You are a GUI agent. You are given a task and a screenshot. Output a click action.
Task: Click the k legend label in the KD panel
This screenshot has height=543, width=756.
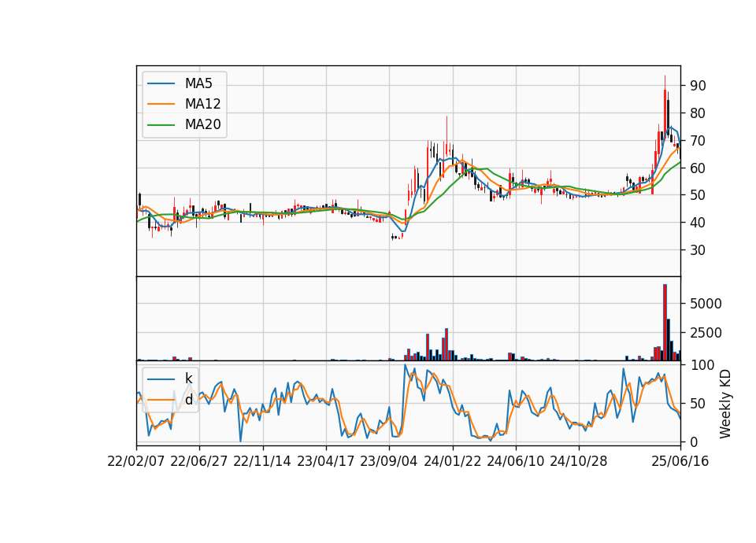(x=188, y=379)
